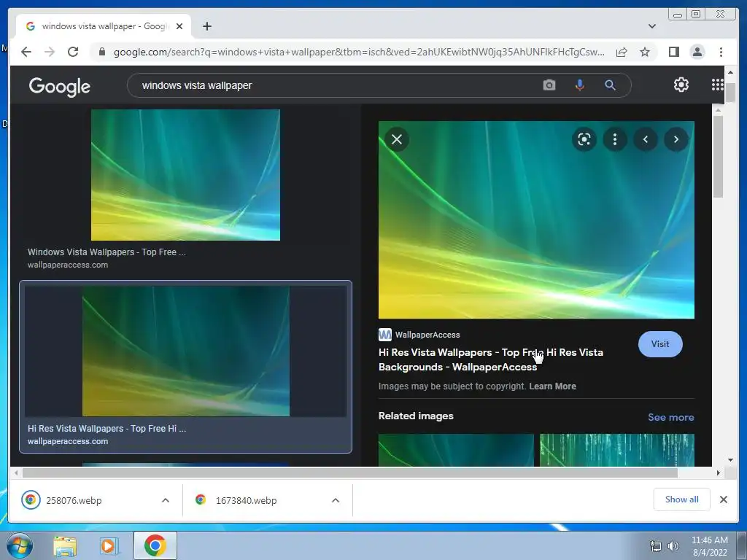
Task: Open the Chrome side panel
Action: [x=673, y=52]
